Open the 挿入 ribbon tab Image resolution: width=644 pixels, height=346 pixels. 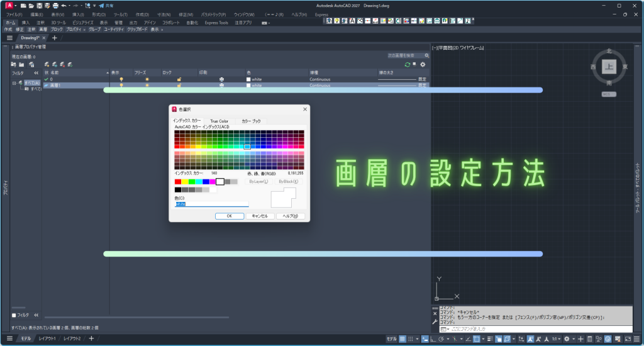25,23
